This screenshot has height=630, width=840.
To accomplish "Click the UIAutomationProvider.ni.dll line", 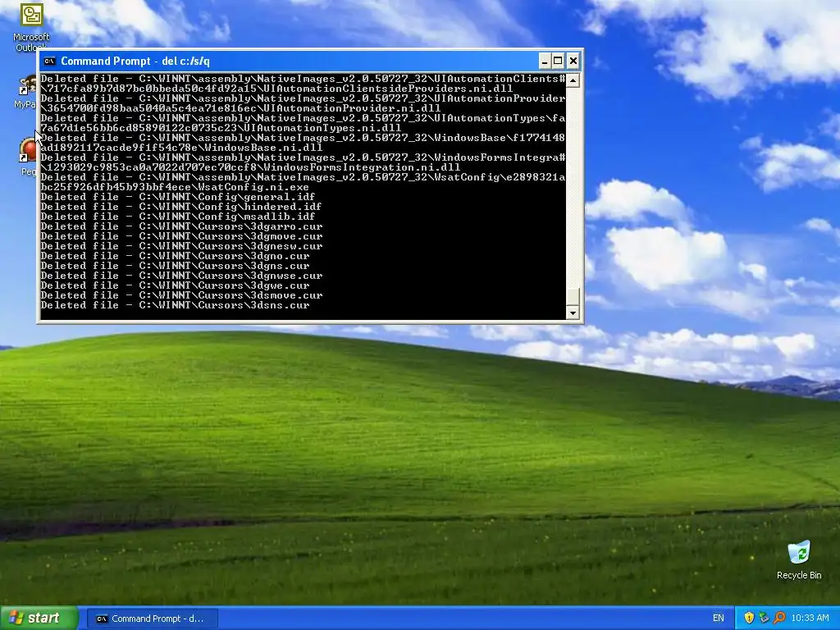I will point(240,107).
